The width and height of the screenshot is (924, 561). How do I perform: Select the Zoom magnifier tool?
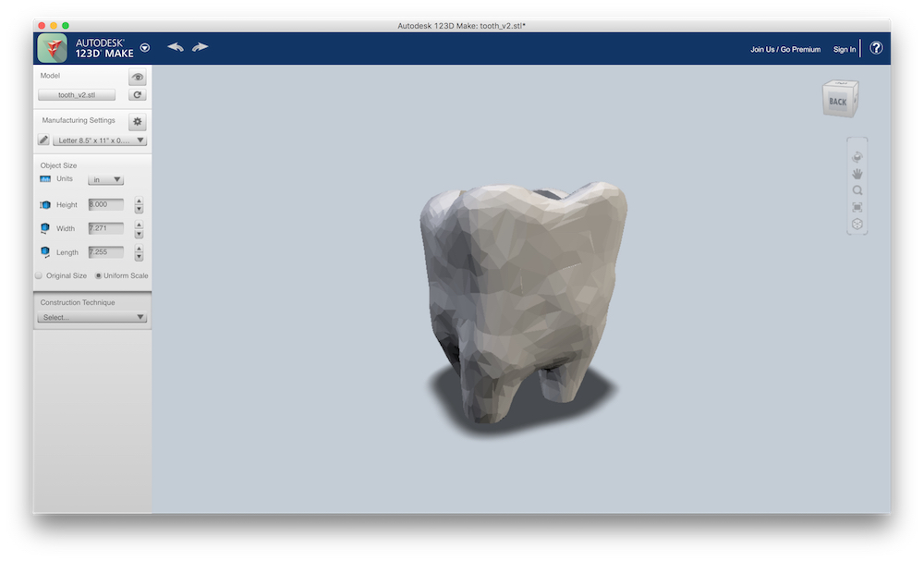pyautogui.click(x=857, y=190)
